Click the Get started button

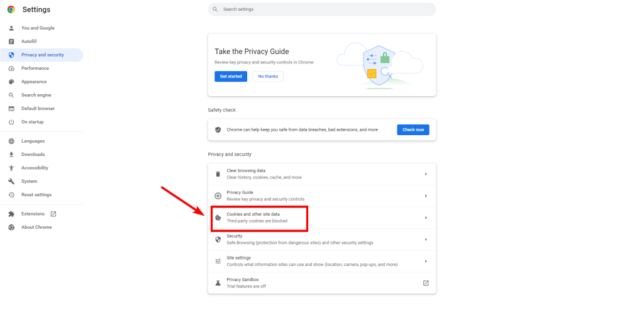pyautogui.click(x=231, y=76)
